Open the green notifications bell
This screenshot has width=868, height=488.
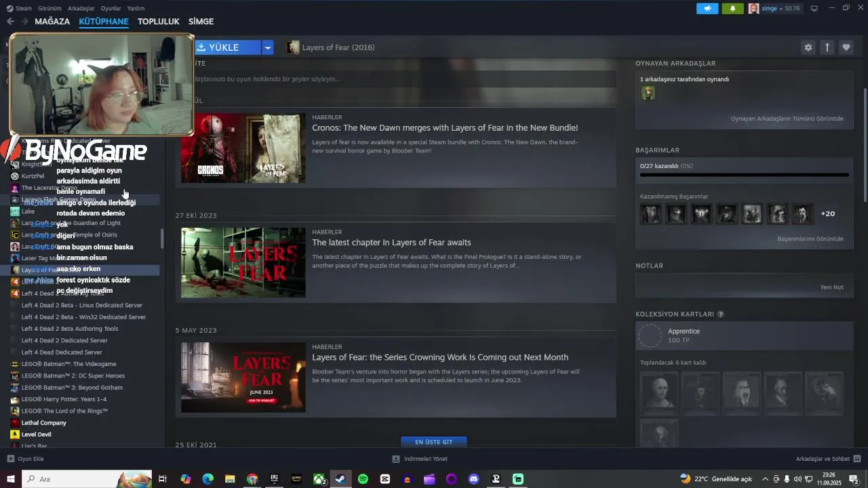tap(732, 8)
